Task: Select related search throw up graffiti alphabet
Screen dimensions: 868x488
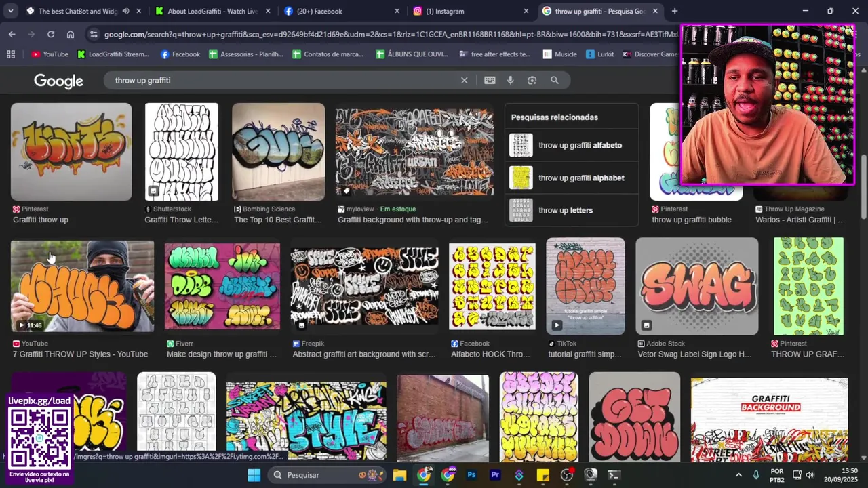Action: [x=572, y=178]
